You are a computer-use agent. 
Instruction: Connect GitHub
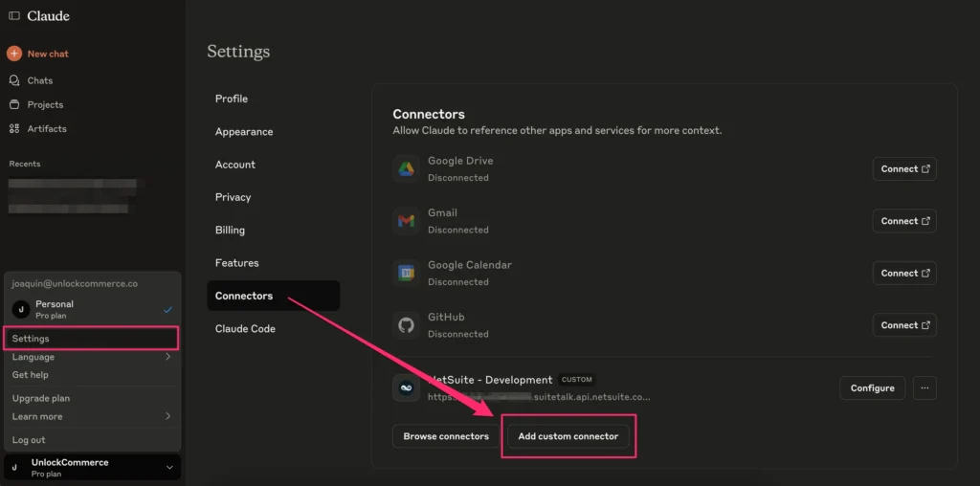click(904, 325)
